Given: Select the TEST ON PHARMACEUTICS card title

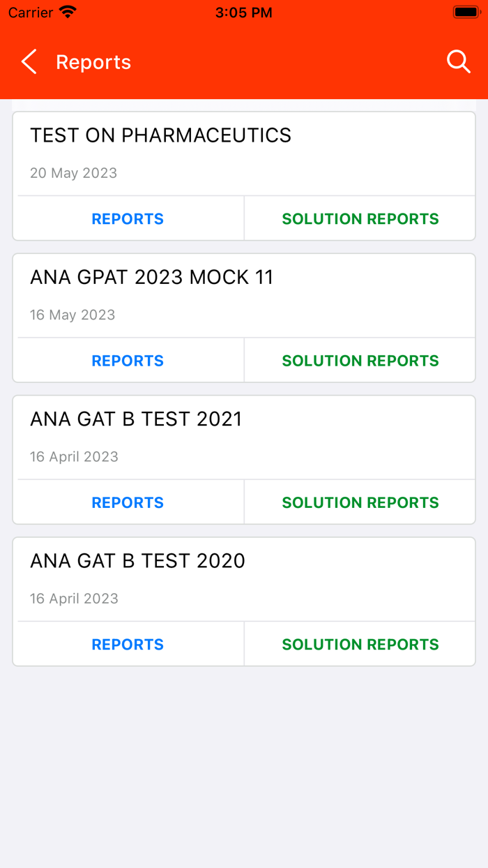Looking at the screenshot, I should [x=160, y=135].
